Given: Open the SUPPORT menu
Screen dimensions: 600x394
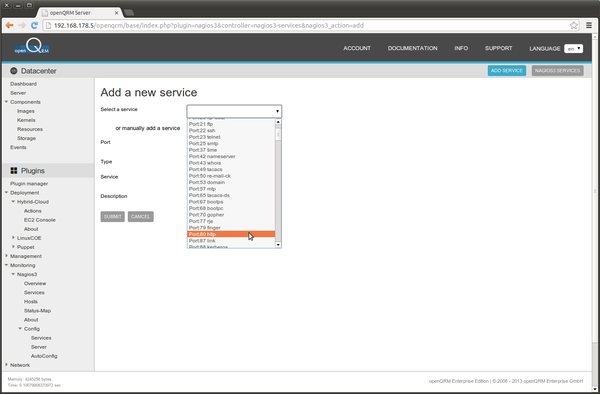Looking at the screenshot, I should click(x=499, y=48).
